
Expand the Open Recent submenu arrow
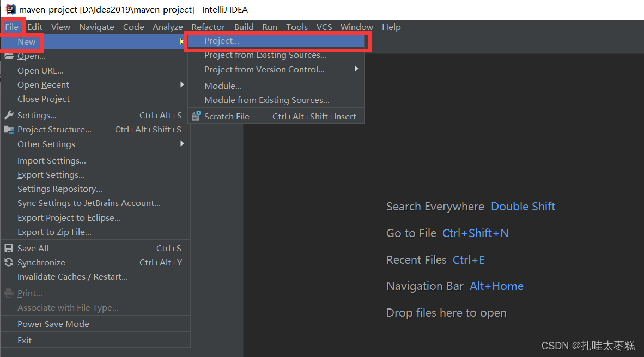point(182,84)
